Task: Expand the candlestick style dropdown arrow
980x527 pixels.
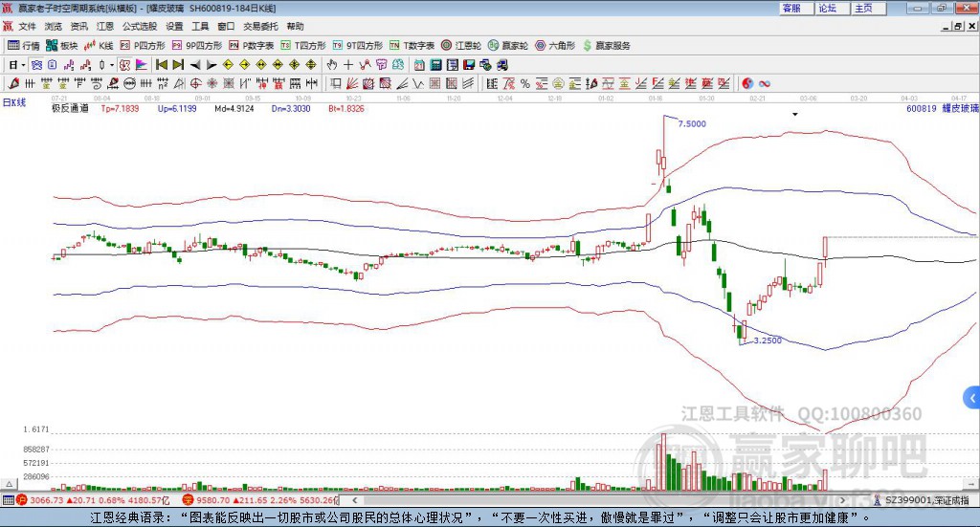Action: click(x=112, y=65)
